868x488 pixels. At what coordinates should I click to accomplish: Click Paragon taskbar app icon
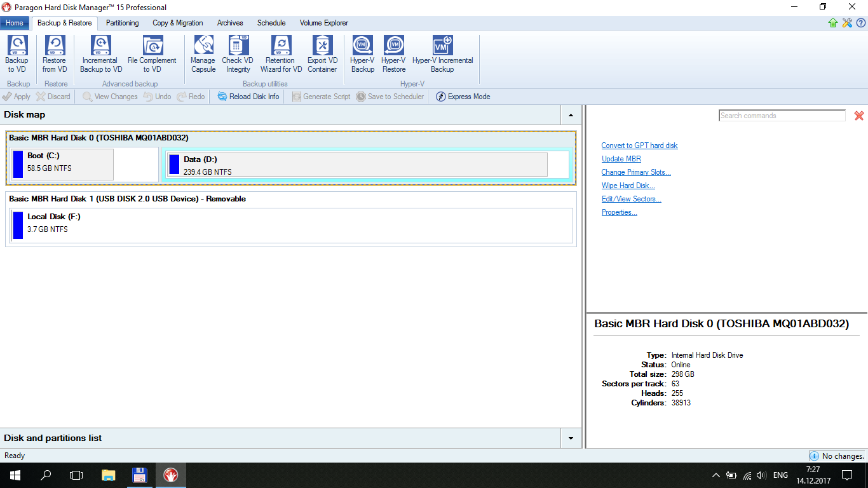pos(170,475)
